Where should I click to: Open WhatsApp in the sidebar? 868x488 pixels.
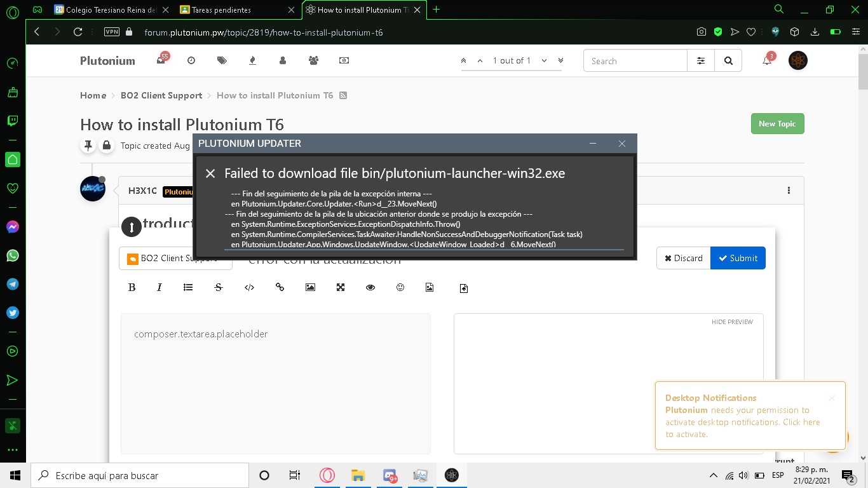(12, 255)
